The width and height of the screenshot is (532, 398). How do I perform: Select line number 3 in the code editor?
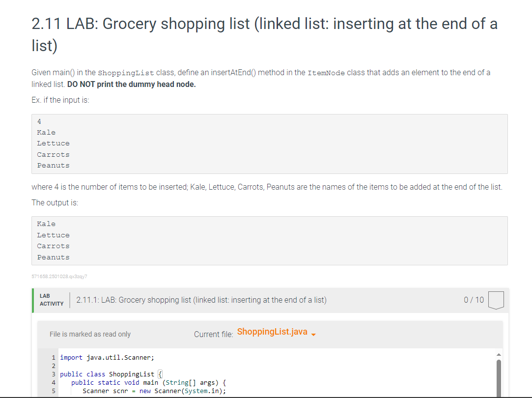pyautogui.click(x=53, y=374)
